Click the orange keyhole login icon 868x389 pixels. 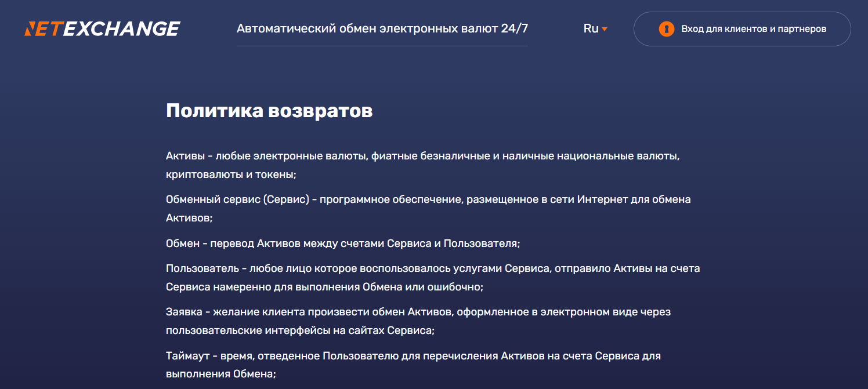click(x=667, y=29)
